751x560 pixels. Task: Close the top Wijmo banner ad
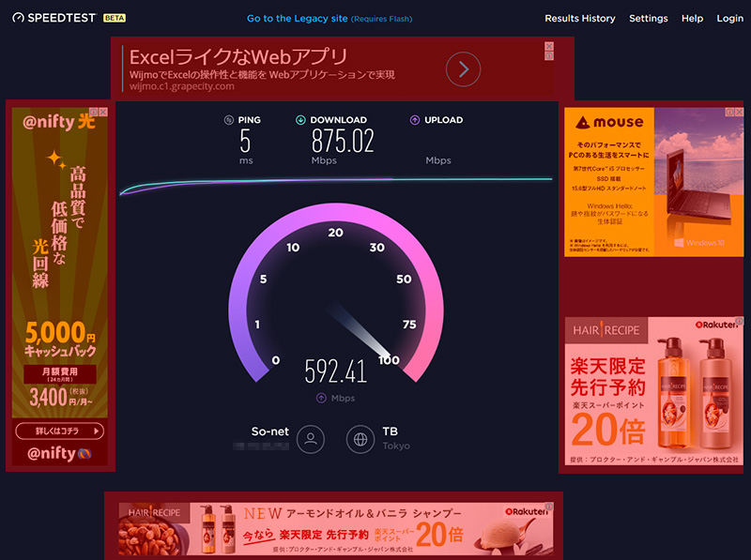(x=549, y=45)
